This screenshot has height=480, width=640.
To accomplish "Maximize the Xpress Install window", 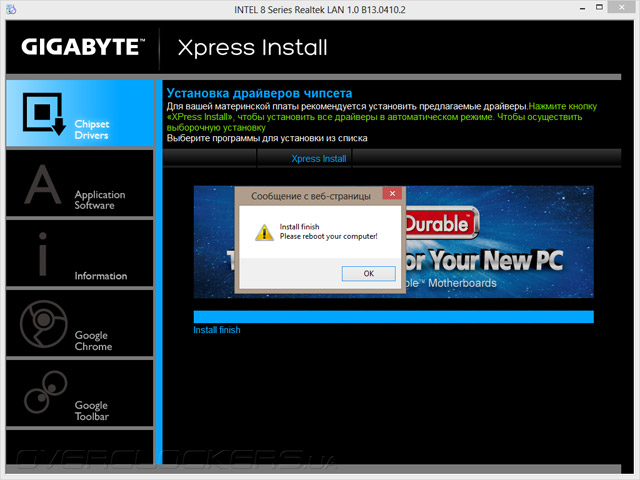I will 599,7.
